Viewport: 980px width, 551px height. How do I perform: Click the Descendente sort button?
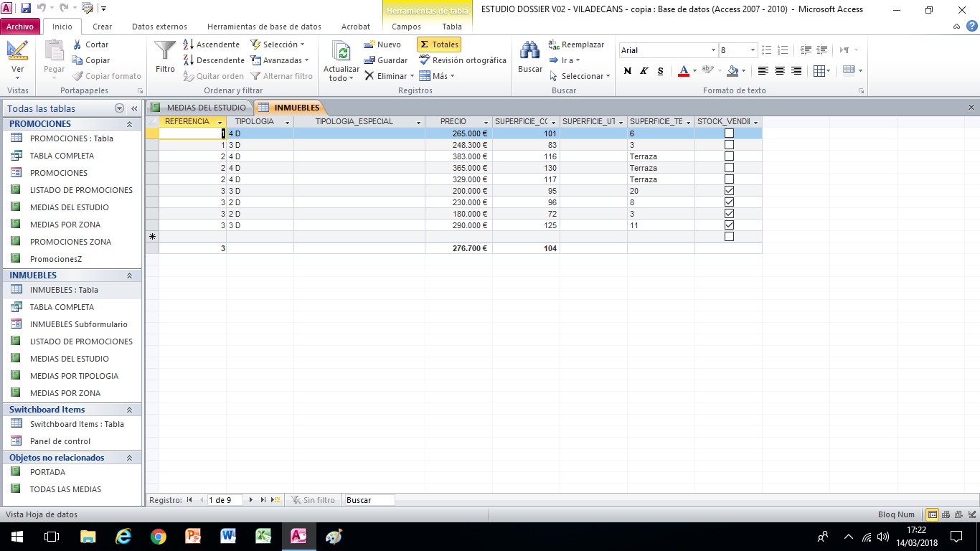pyautogui.click(x=214, y=60)
